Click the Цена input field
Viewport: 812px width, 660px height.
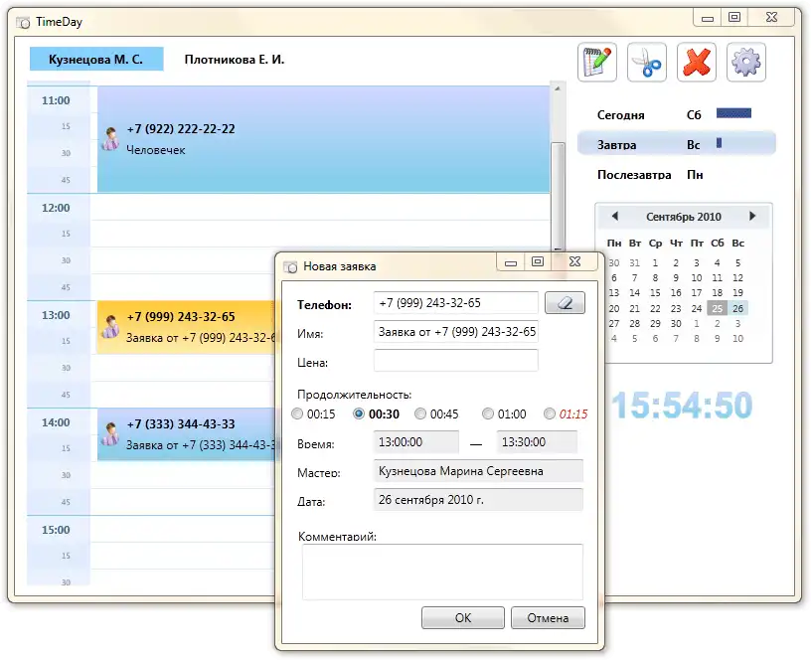(x=456, y=360)
